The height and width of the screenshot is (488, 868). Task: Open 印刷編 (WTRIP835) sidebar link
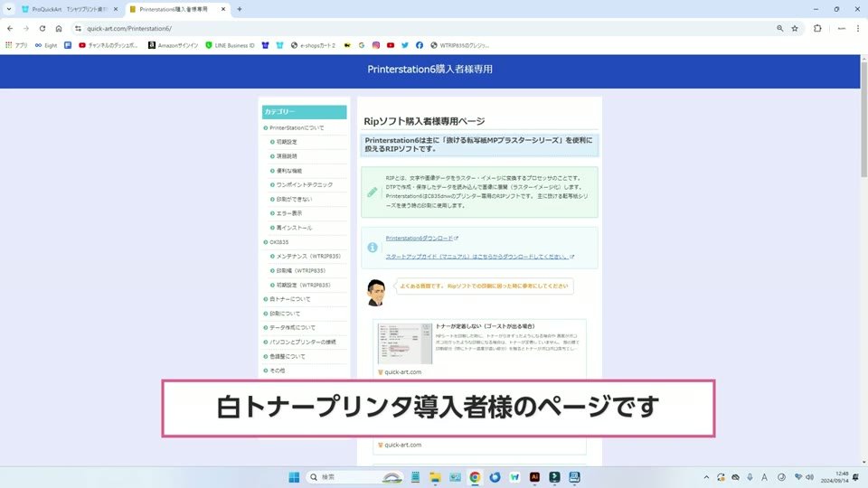(300, 271)
